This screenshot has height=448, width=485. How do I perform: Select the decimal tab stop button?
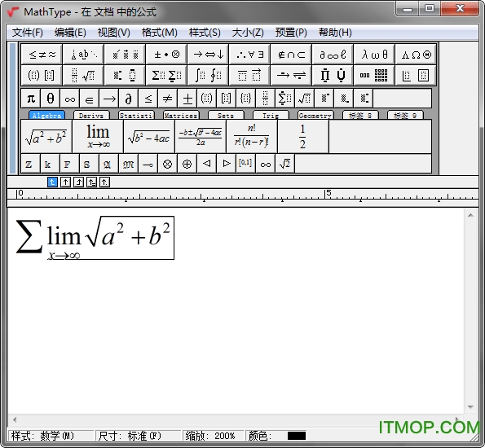point(104,182)
